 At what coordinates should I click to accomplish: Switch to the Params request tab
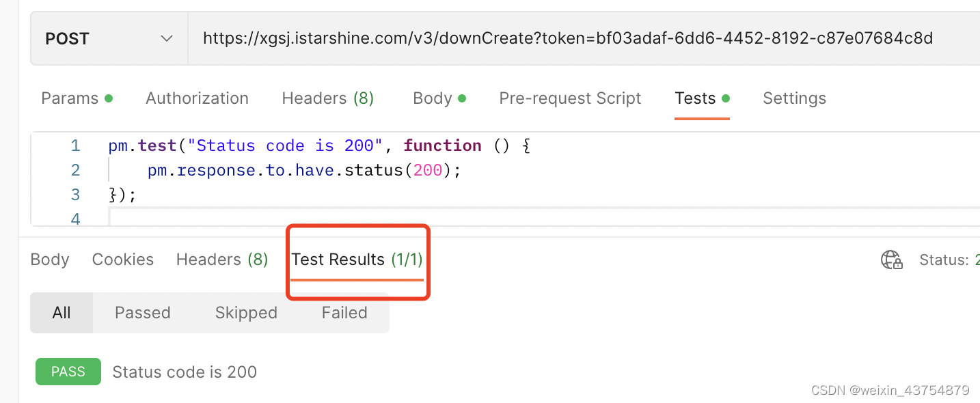70,98
